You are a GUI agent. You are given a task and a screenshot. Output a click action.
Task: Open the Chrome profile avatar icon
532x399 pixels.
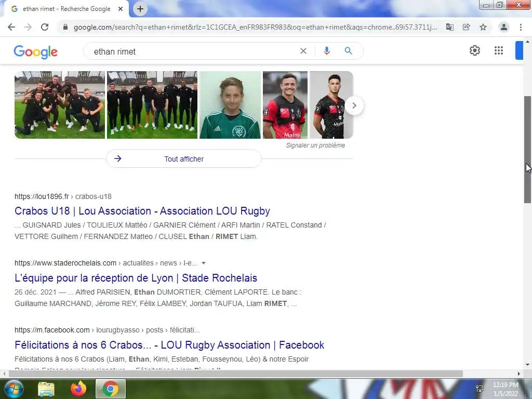[x=504, y=27]
